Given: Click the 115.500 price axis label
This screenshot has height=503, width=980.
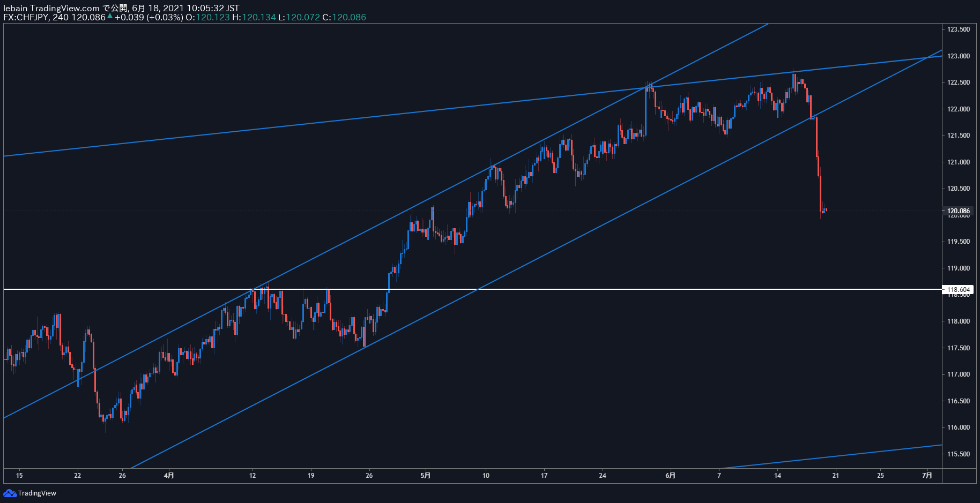Looking at the screenshot, I should pos(959,454).
